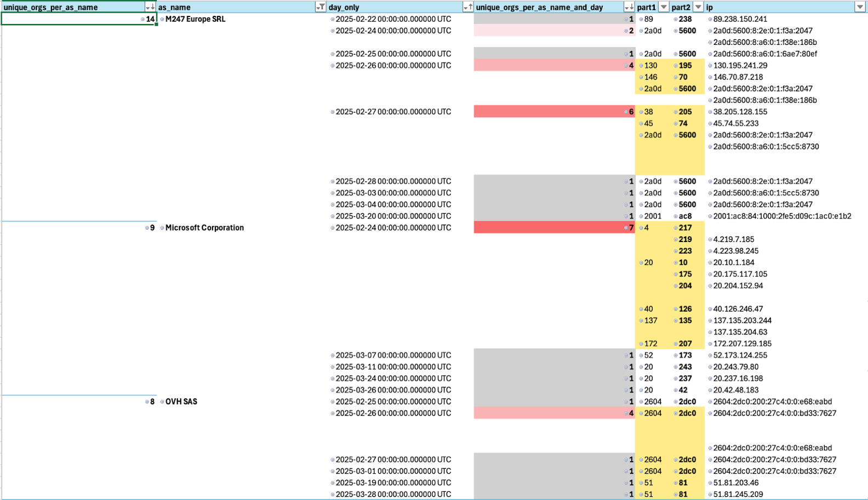Collapse the 2025-02-22 date row
Image resolution: width=868 pixels, height=500 pixels.
coord(333,19)
